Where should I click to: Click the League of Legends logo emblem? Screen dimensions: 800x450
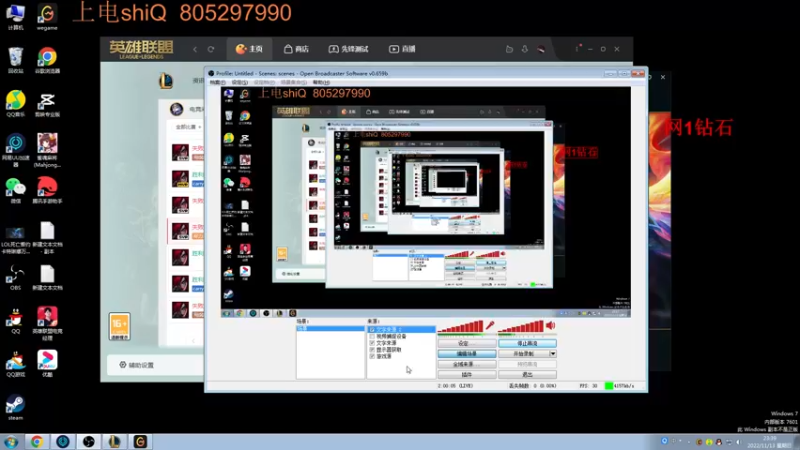tap(166, 81)
